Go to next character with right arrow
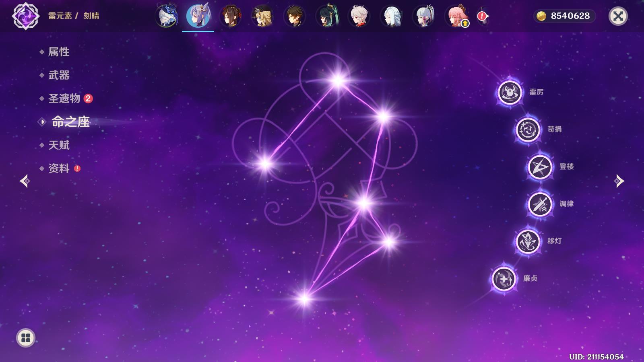 click(x=619, y=181)
